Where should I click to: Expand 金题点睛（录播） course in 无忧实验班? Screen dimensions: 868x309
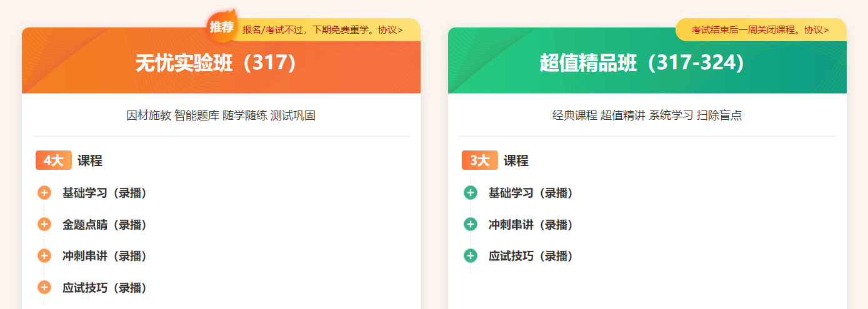105,225
